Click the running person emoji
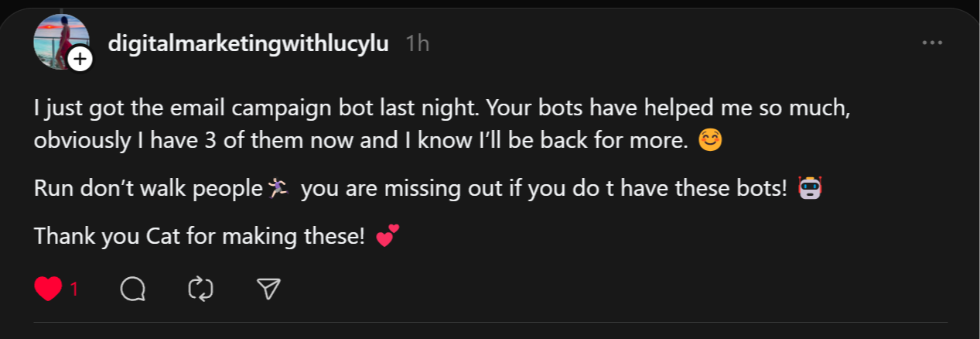The height and width of the screenshot is (339, 980). point(278,188)
